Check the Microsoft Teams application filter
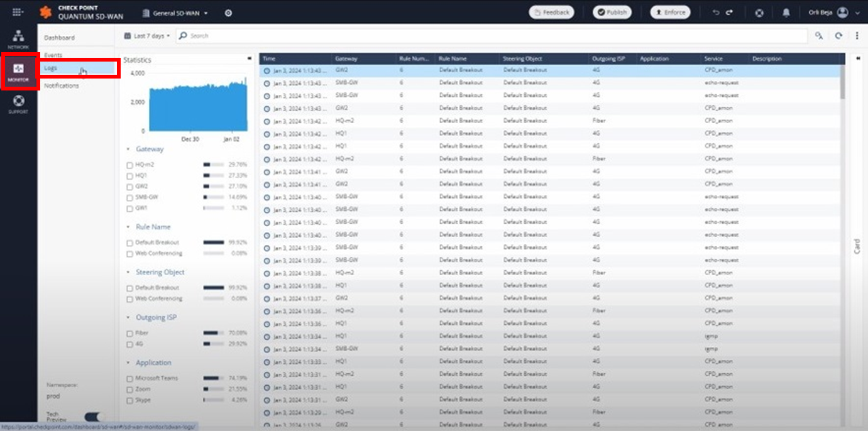This screenshot has width=868, height=431. [x=129, y=379]
